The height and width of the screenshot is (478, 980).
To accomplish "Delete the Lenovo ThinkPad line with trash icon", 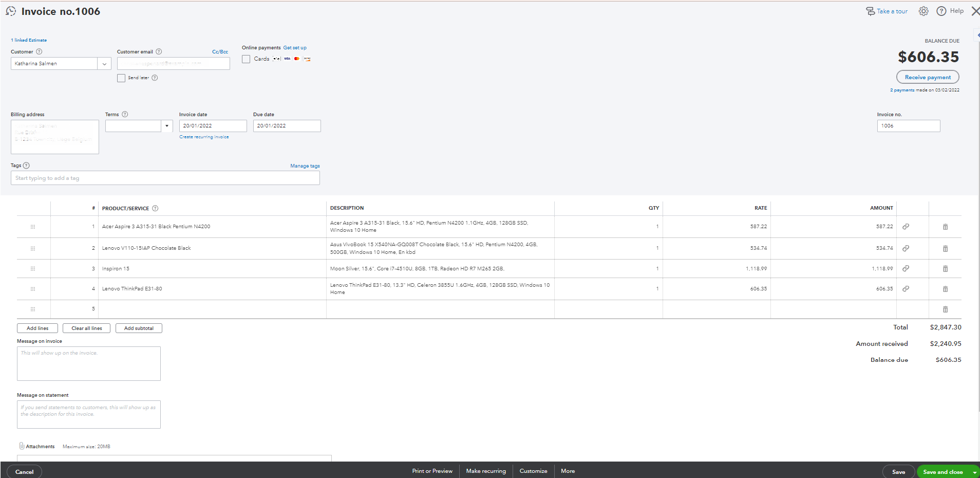I will [945, 289].
